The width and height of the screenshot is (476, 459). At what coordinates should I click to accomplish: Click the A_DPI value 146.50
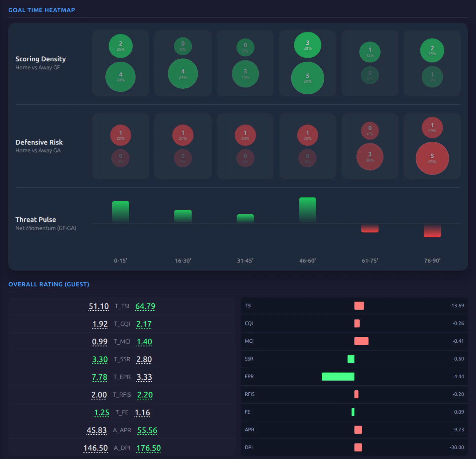[95, 448]
